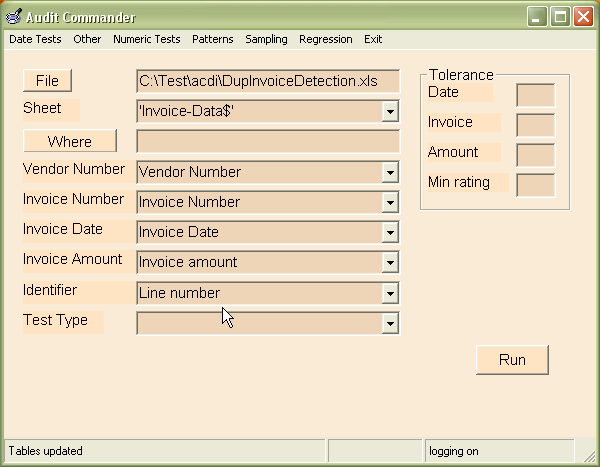Click the Min rating label

tap(459, 182)
